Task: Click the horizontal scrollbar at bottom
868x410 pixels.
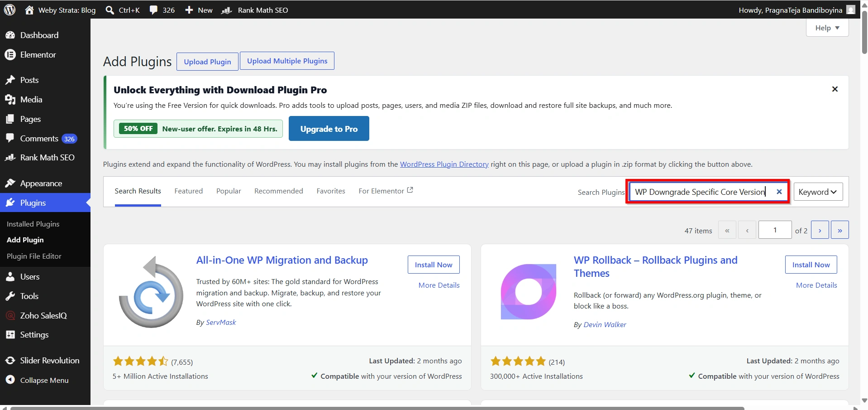Action: [377, 408]
